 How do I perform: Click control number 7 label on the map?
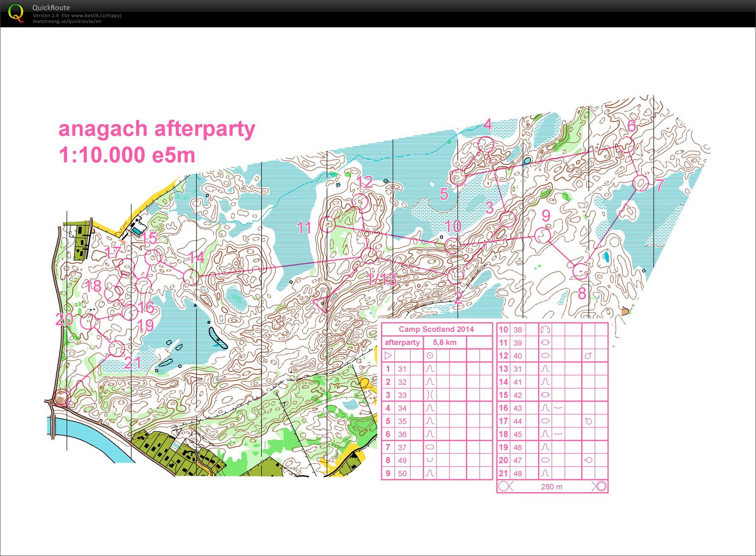pyautogui.click(x=660, y=185)
